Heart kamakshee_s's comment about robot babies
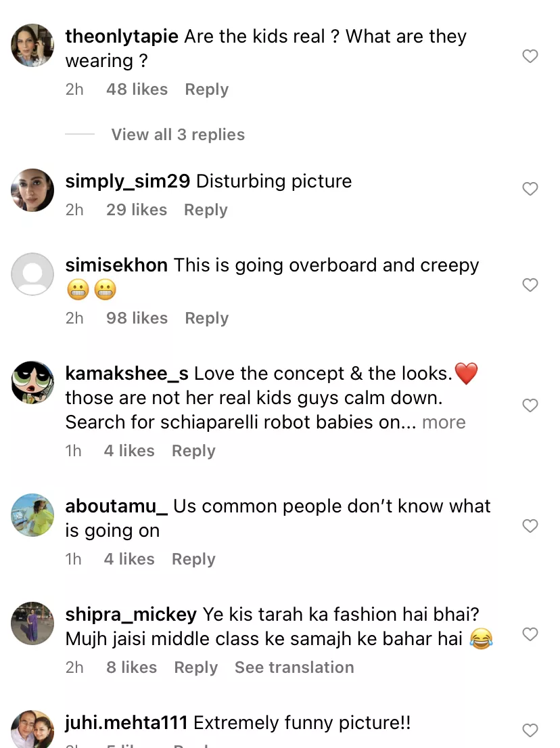 [530, 405]
